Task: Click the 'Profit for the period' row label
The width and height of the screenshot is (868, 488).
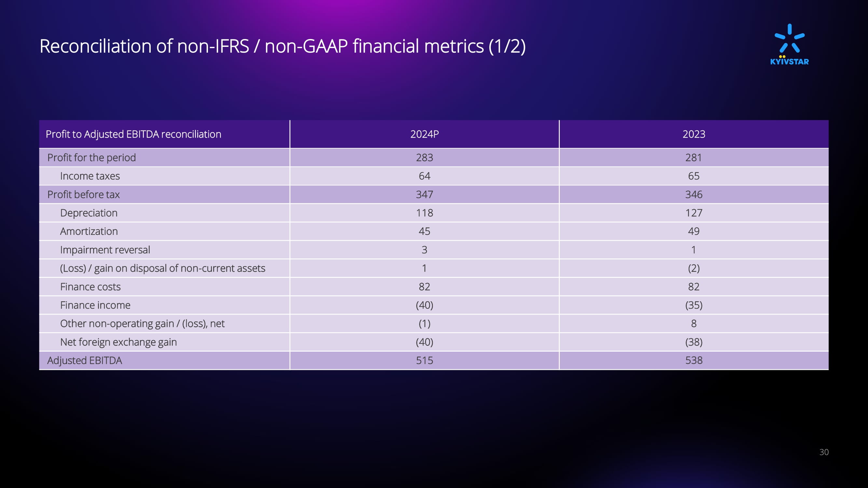Action: coord(91,157)
